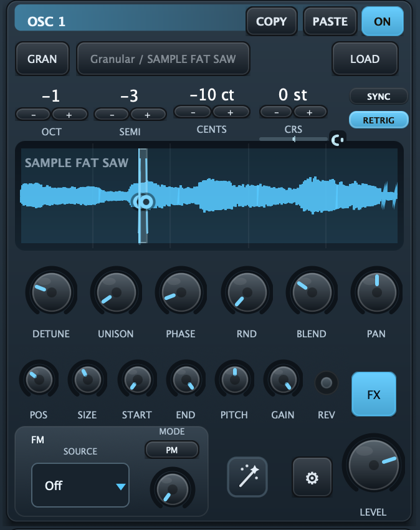Viewport: 420px width, 530px height.
Task: Click the GAIN knob
Action: (x=283, y=379)
